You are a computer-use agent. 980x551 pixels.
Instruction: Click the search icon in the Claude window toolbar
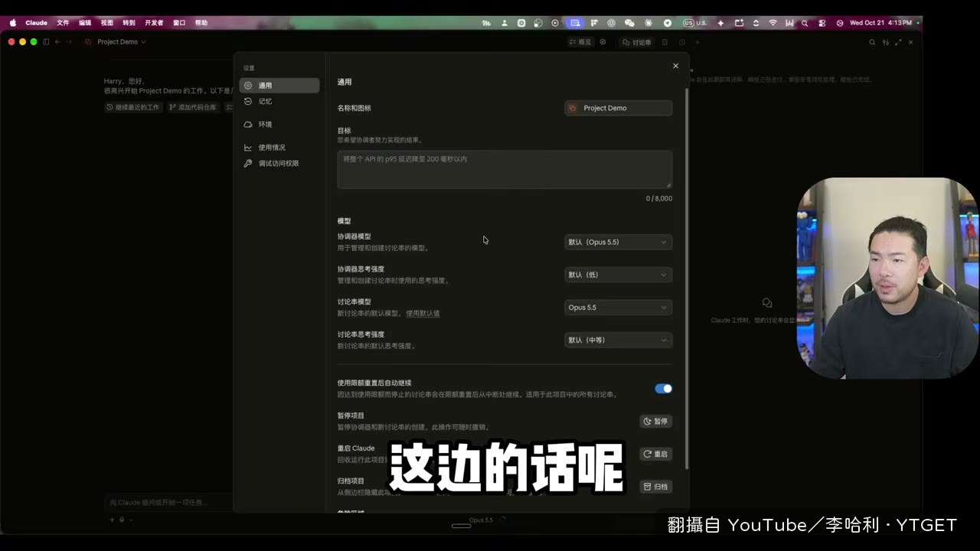point(872,42)
